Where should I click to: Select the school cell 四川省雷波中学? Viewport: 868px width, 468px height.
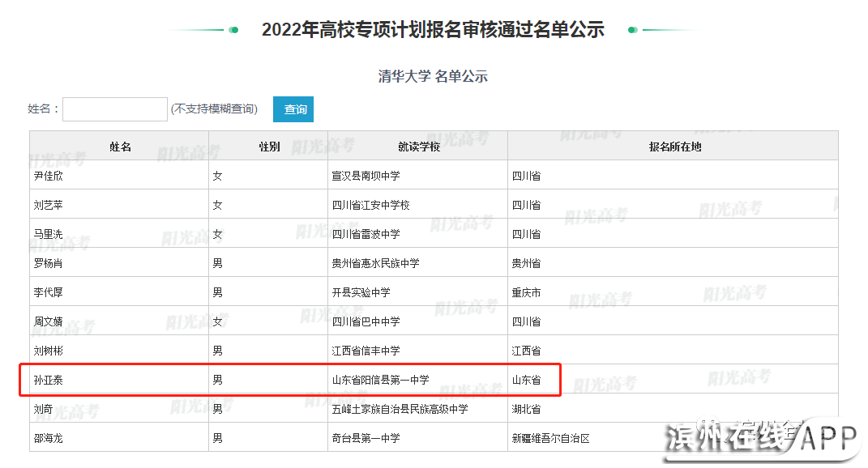pyautogui.click(x=366, y=234)
